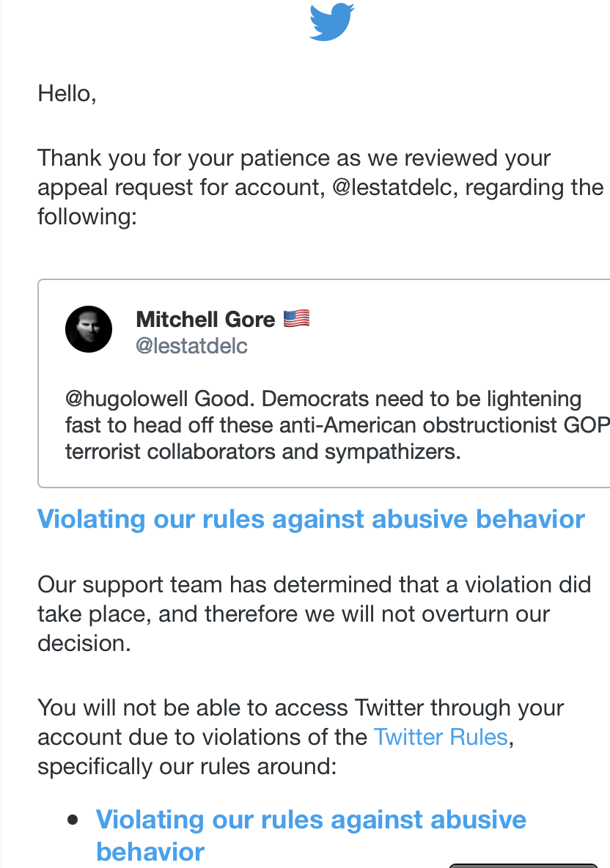
Task: Click the 'Hello,' greeting line
Action: tap(67, 94)
